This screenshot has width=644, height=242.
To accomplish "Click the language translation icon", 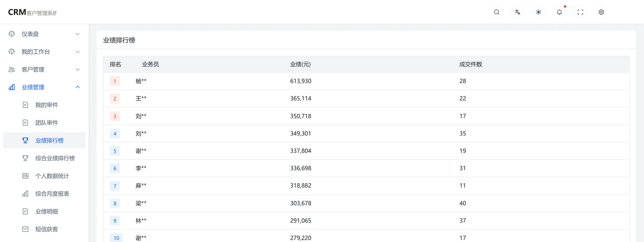I will click(x=518, y=12).
